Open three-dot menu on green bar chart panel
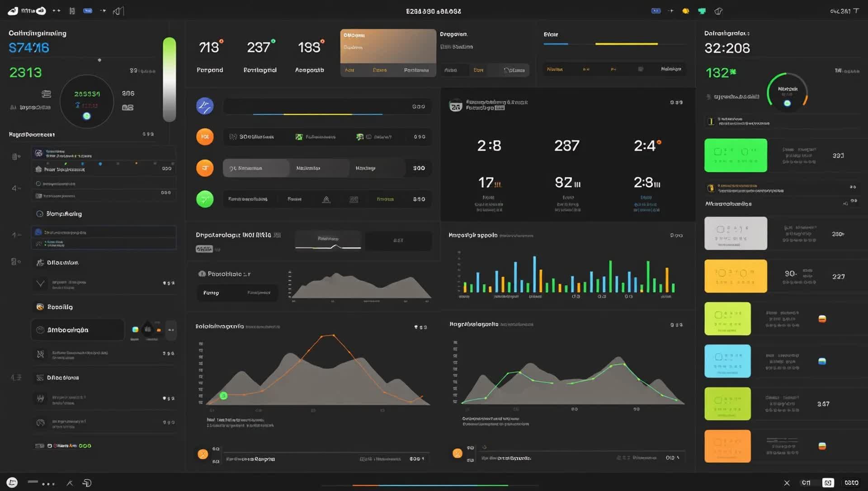The height and width of the screenshot is (491, 868). point(676,235)
